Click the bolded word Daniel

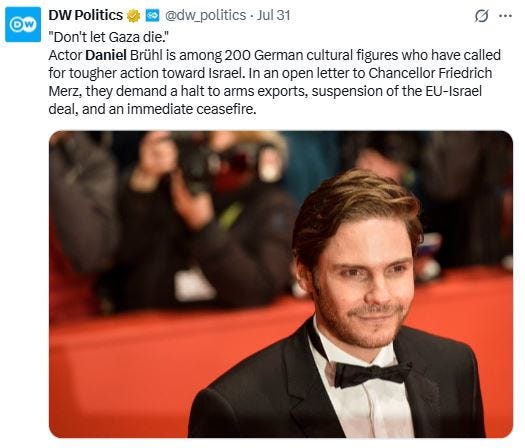[x=106, y=55]
